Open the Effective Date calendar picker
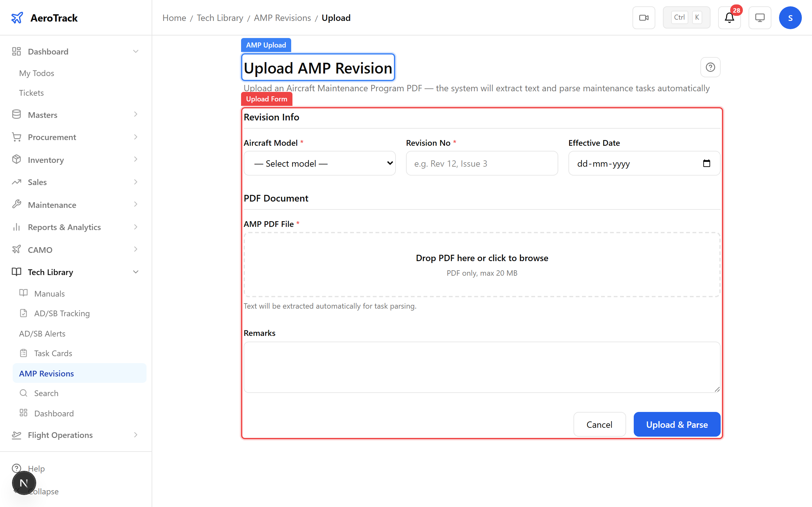This screenshot has width=812, height=507. [707, 163]
